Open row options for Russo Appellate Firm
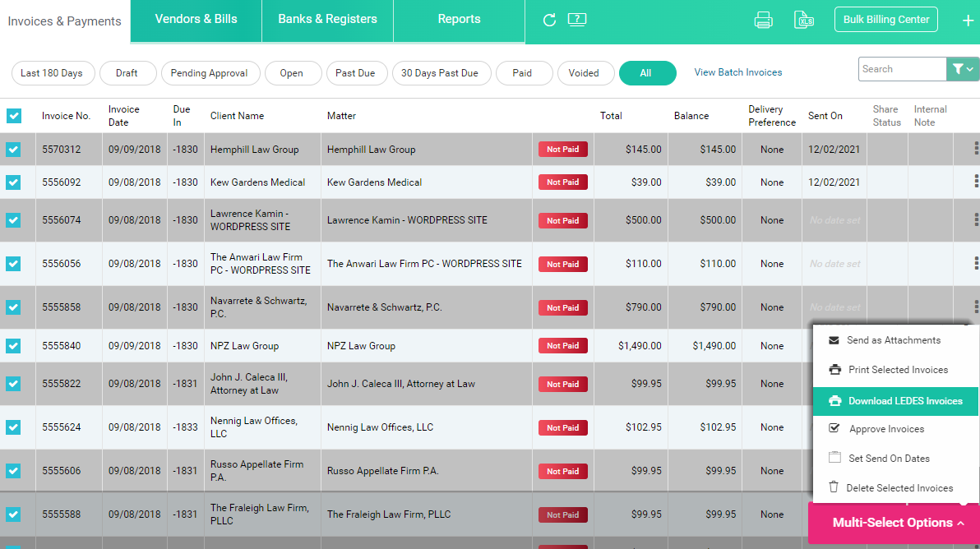Image resolution: width=980 pixels, height=549 pixels. (x=975, y=470)
